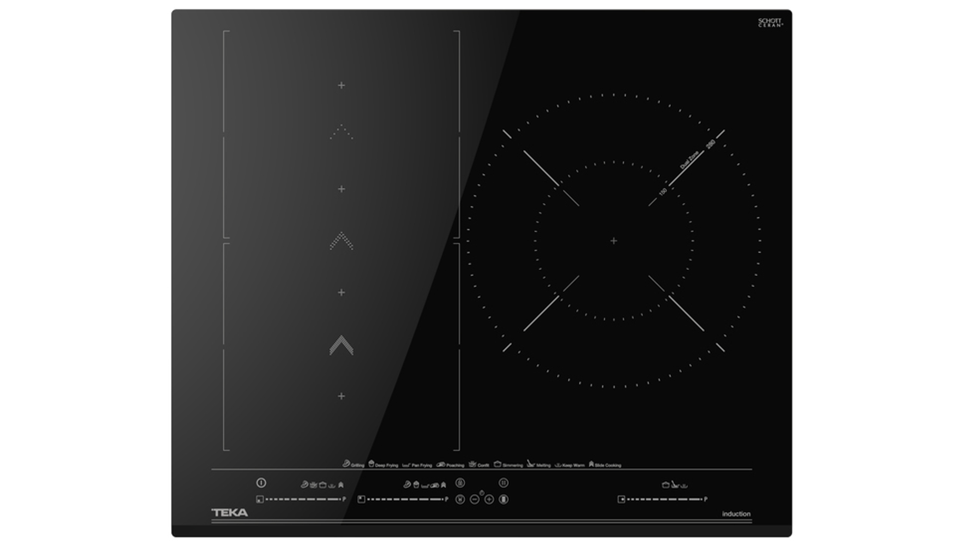The image size is (980, 551).
Task: Tap the pause (II) circle button
Action: click(x=503, y=483)
